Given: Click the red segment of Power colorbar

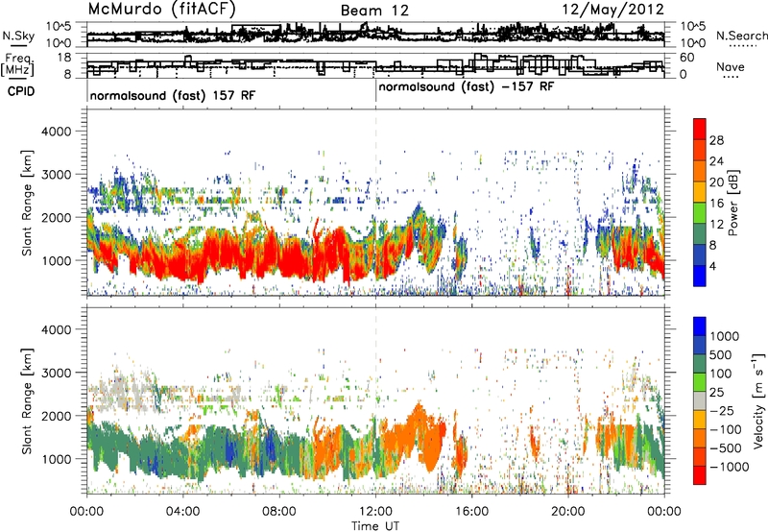Looking at the screenshot, I should tap(700, 129).
